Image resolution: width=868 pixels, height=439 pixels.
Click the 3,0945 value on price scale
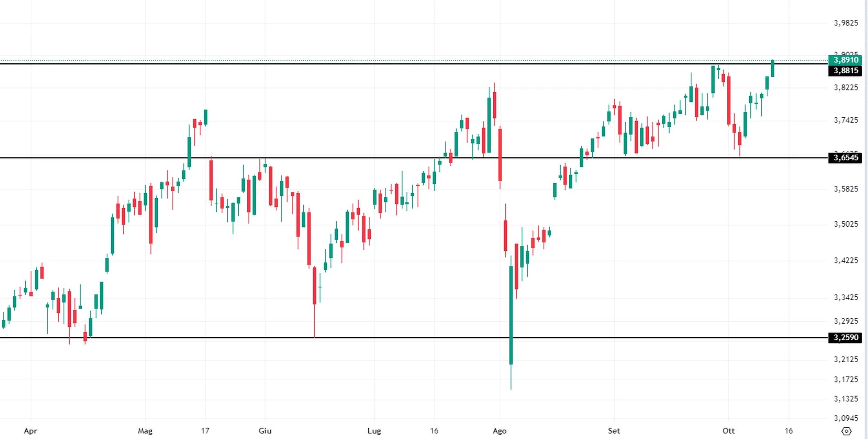pos(846,418)
